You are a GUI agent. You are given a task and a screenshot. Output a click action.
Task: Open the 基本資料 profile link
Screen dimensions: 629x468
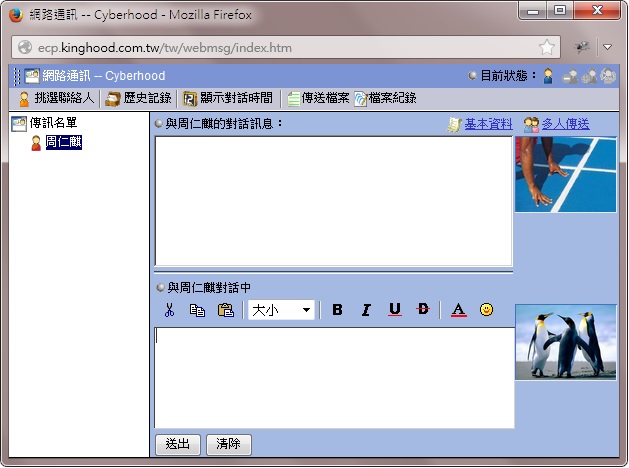pos(487,124)
